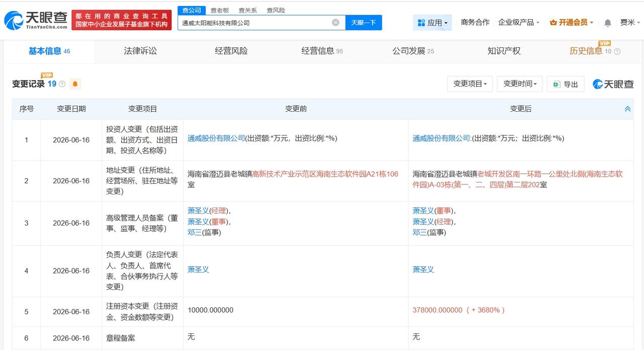This screenshot has width=644, height=350.
Task: Open the 开通会员 dropdown
Action: [x=572, y=23]
